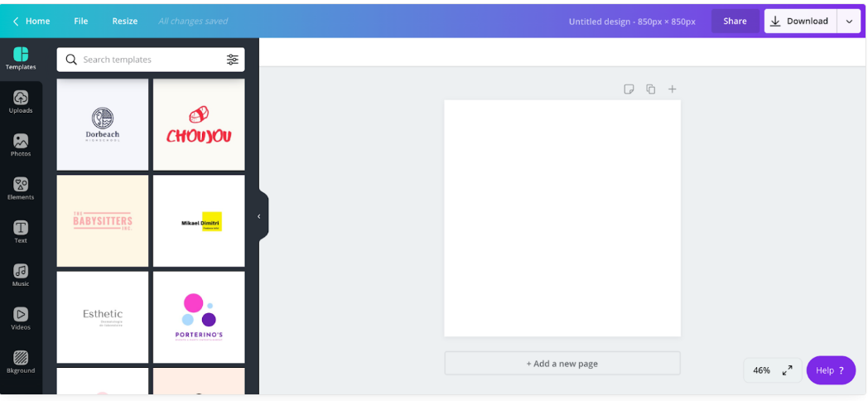Click the add notes icon above the page
Viewport: 868px width, 401px height.
(x=629, y=89)
